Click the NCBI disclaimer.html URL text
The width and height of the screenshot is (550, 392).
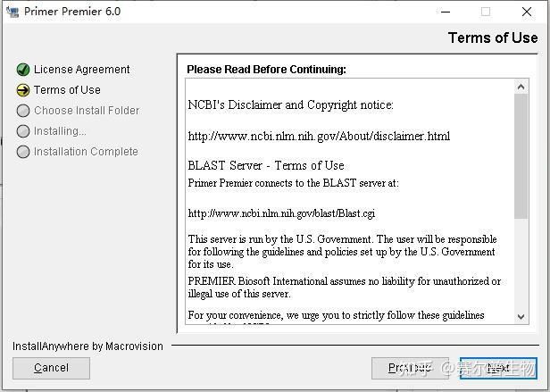(x=319, y=137)
